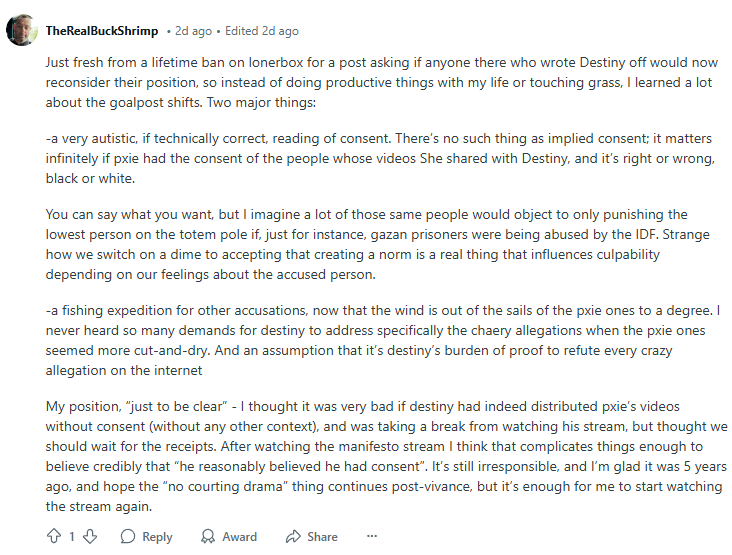Click the '-a very autistic' bullet paragraph
The image size is (732, 555).
pyautogui.click(x=380, y=158)
